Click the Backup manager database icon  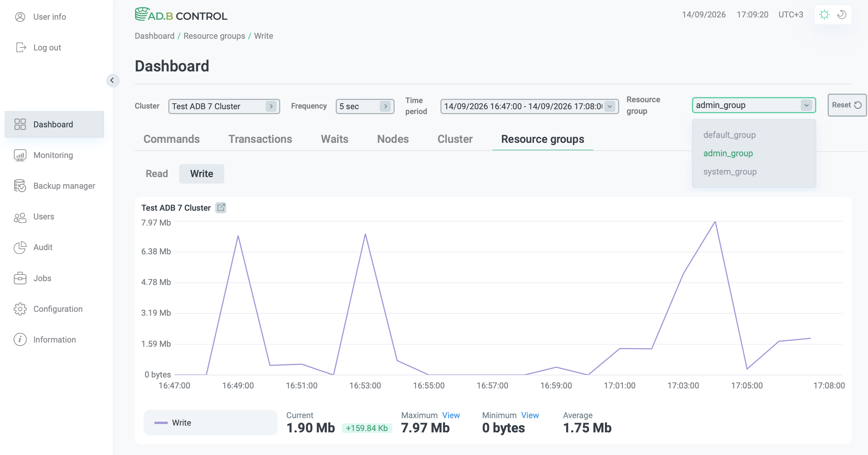(x=20, y=186)
